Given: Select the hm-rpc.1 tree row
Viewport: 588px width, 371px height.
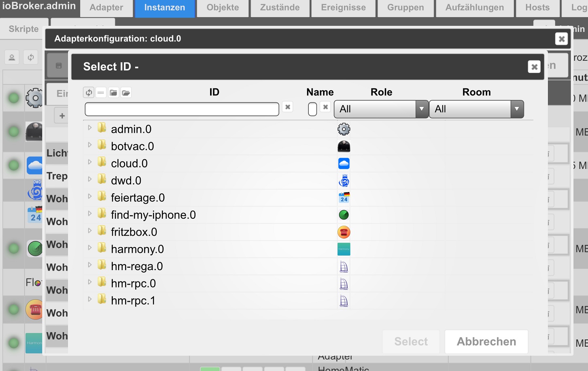Looking at the screenshot, I should [x=308, y=301].
